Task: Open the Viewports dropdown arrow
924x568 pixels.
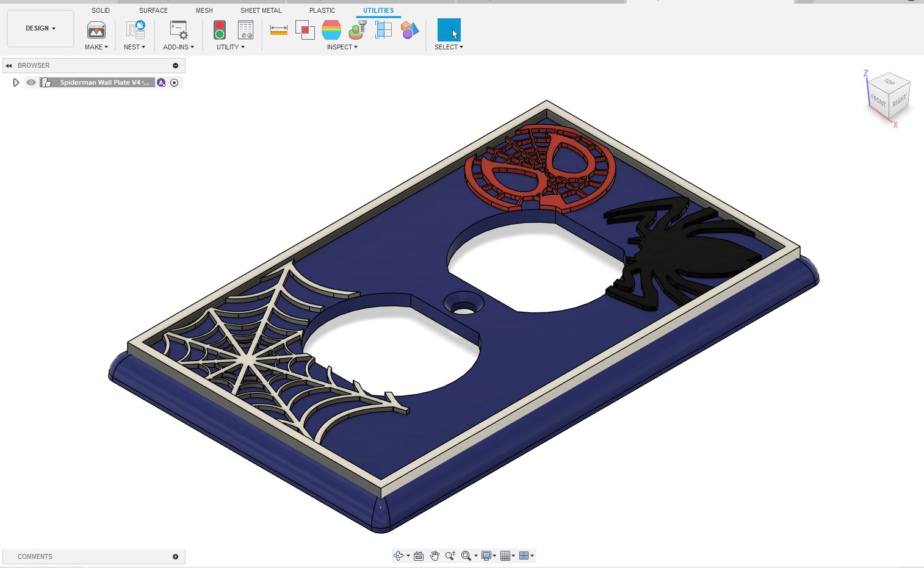Action: tap(532, 556)
